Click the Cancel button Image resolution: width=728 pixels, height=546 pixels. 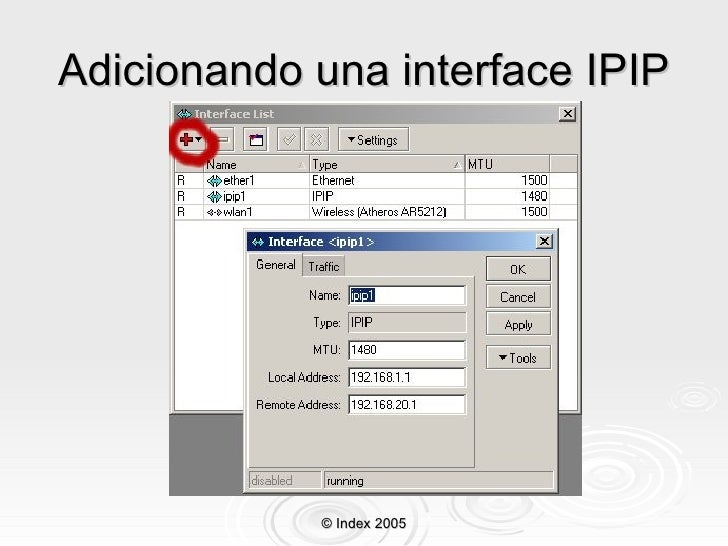pos(518,297)
